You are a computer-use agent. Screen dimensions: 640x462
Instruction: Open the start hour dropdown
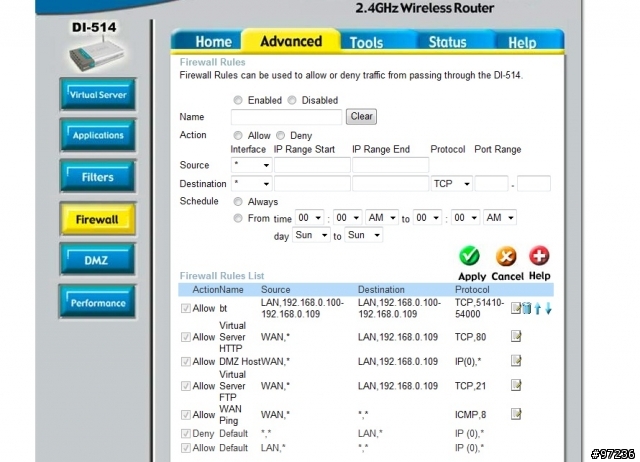(x=309, y=218)
